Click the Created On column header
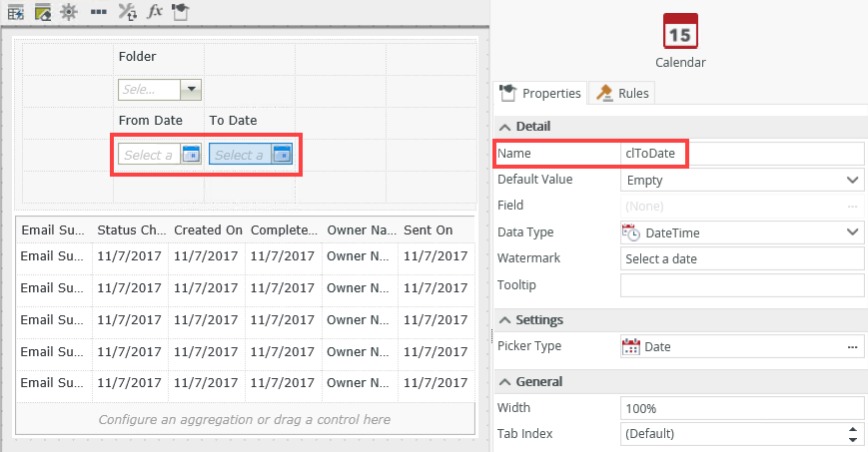The image size is (868, 452). point(208,229)
